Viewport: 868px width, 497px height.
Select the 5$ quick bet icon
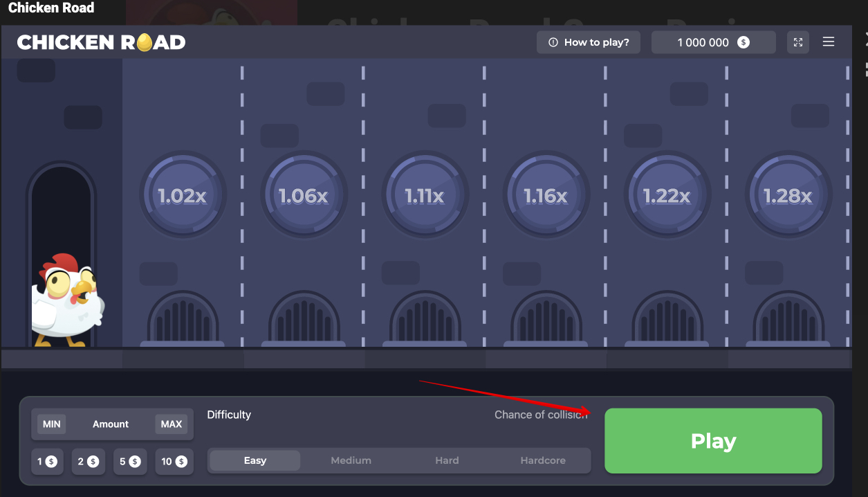130,462
